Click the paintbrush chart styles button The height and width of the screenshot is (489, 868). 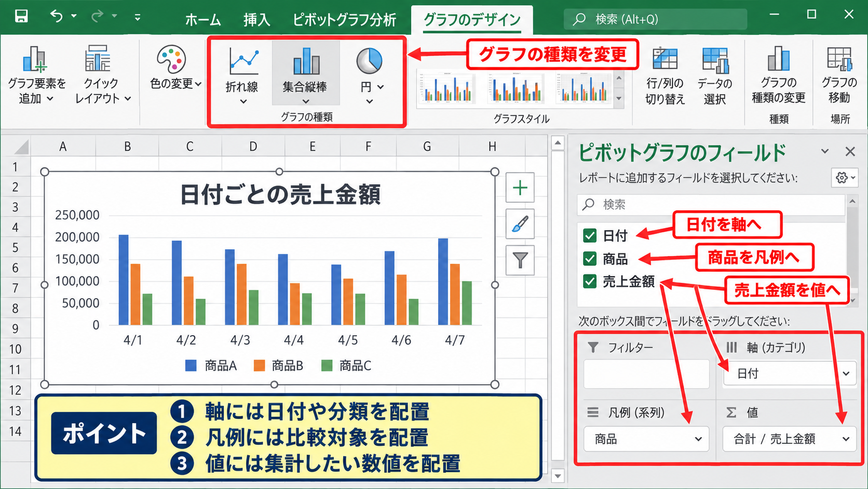(x=520, y=224)
